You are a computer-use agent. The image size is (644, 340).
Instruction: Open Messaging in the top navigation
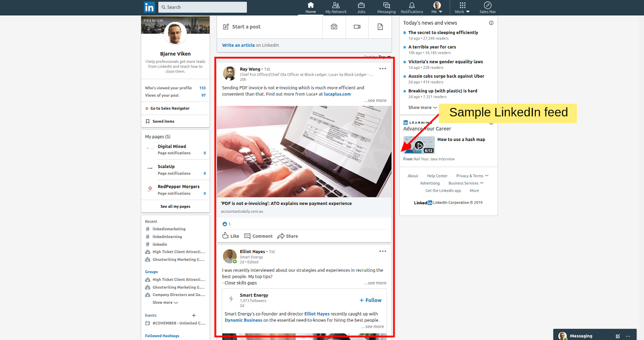pos(386,8)
